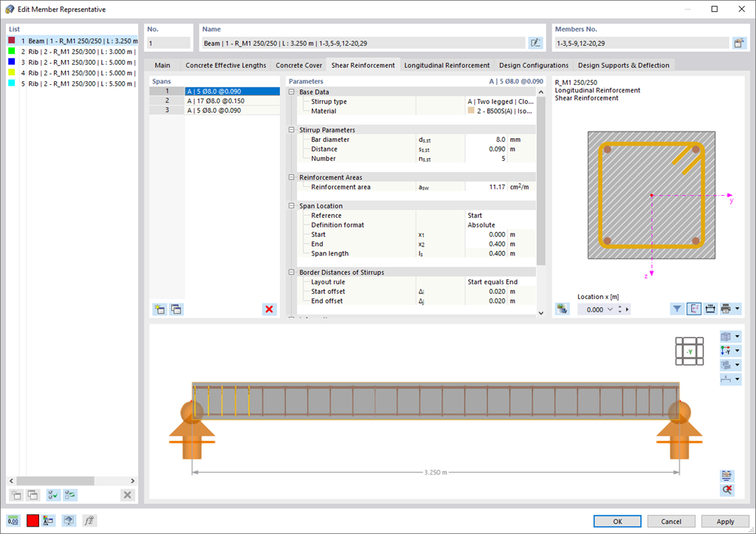Copy list item icon at bottom of List
This screenshot has height=534, width=756.
tap(32, 495)
